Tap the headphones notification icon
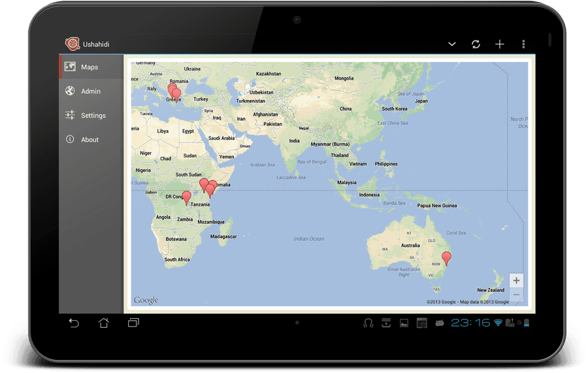 click(368, 323)
